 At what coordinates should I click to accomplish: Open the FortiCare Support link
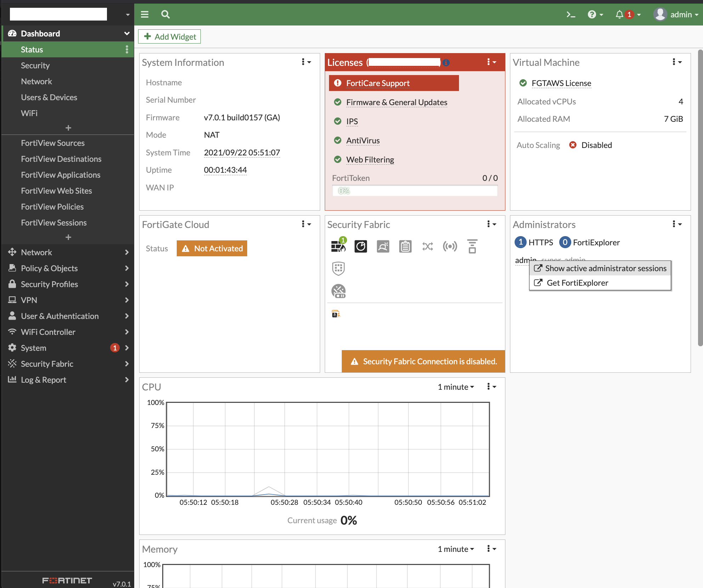coord(378,83)
